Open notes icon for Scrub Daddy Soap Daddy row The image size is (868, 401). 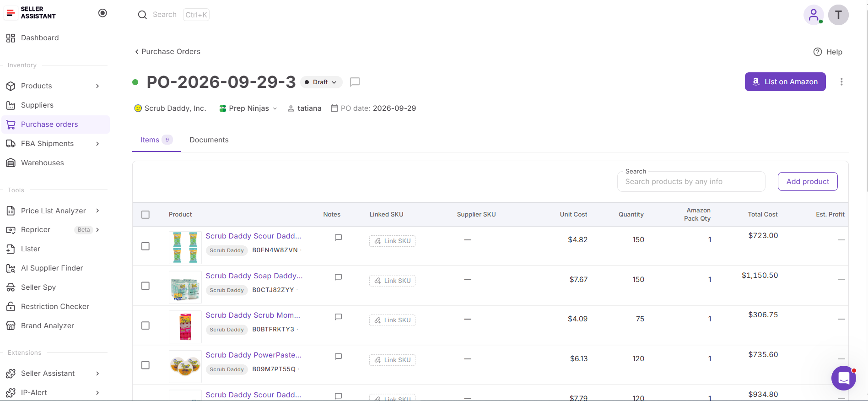338,277
